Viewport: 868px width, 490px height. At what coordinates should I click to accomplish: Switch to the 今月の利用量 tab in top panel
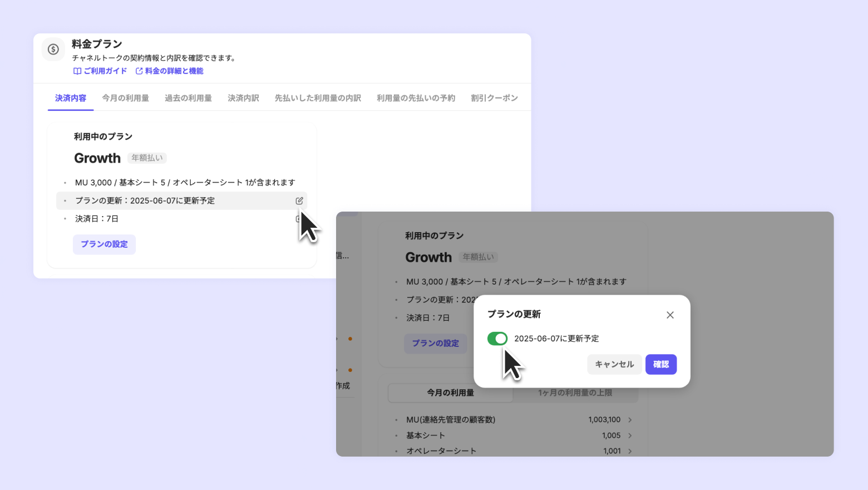126,98
